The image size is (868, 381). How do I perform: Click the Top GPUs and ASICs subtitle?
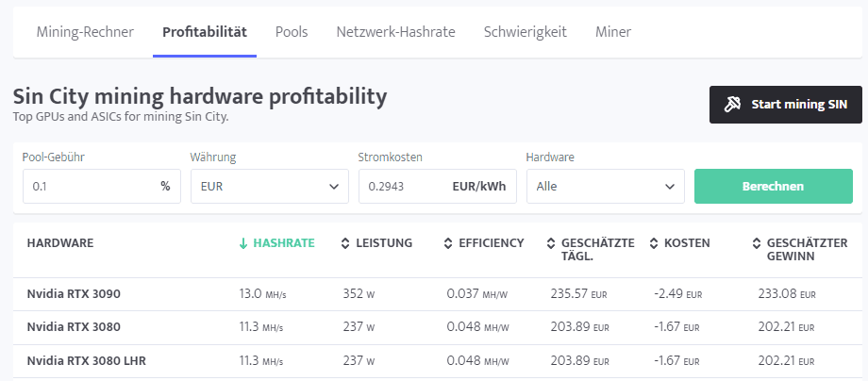tap(121, 117)
